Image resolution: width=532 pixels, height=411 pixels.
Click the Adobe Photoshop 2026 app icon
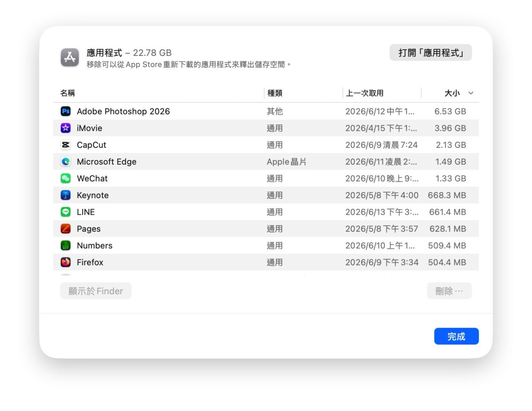[x=66, y=111]
